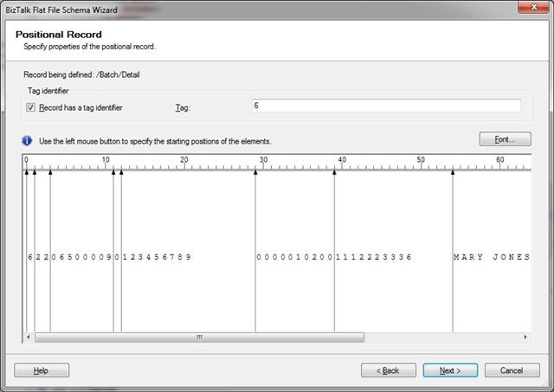Select position marker at ruler position 29

tap(255, 172)
